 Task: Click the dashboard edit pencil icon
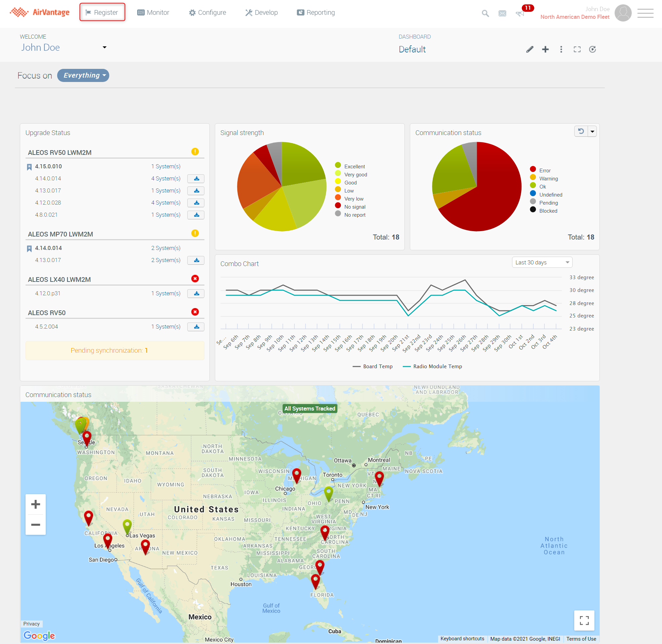tap(530, 49)
